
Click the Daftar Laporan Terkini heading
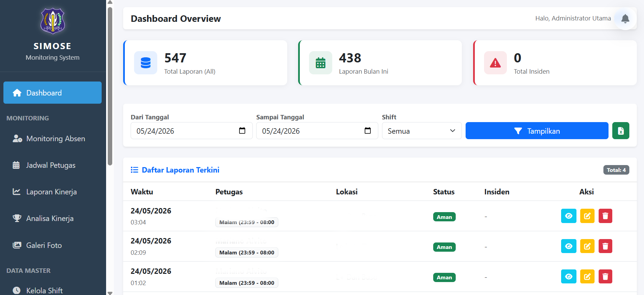[180, 170]
